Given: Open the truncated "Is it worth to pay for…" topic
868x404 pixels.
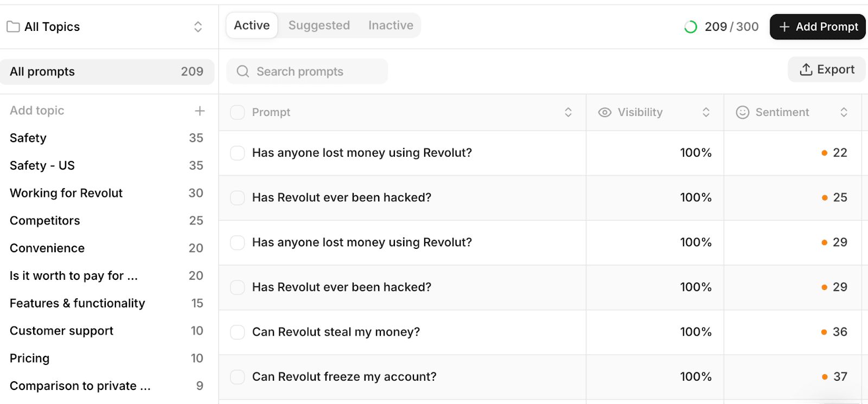Looking at the screenshot, I should (74, 275).
